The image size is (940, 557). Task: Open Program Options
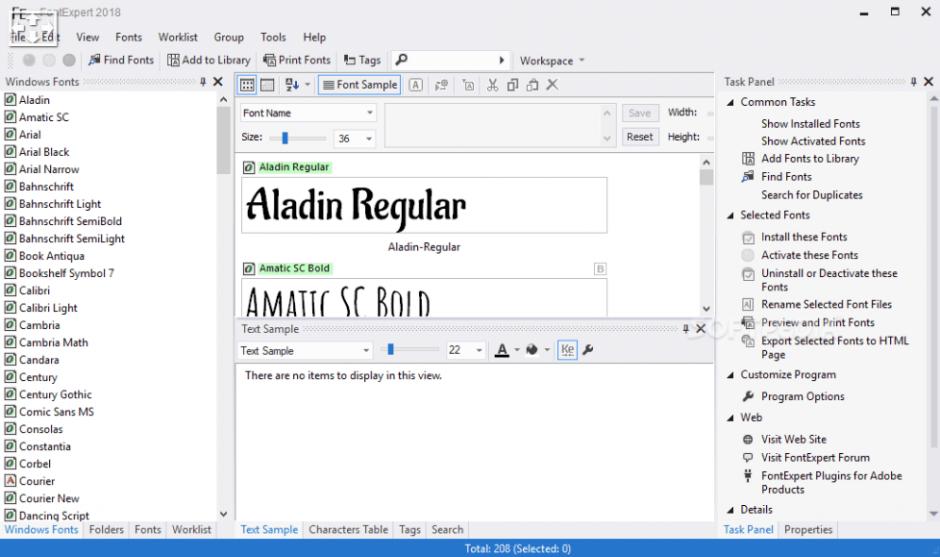[803, 396]
